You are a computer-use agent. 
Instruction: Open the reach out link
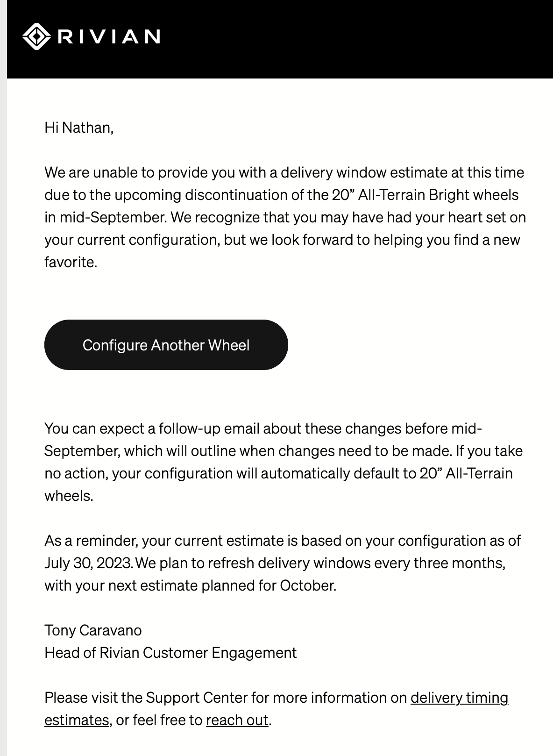click(237, 720)
